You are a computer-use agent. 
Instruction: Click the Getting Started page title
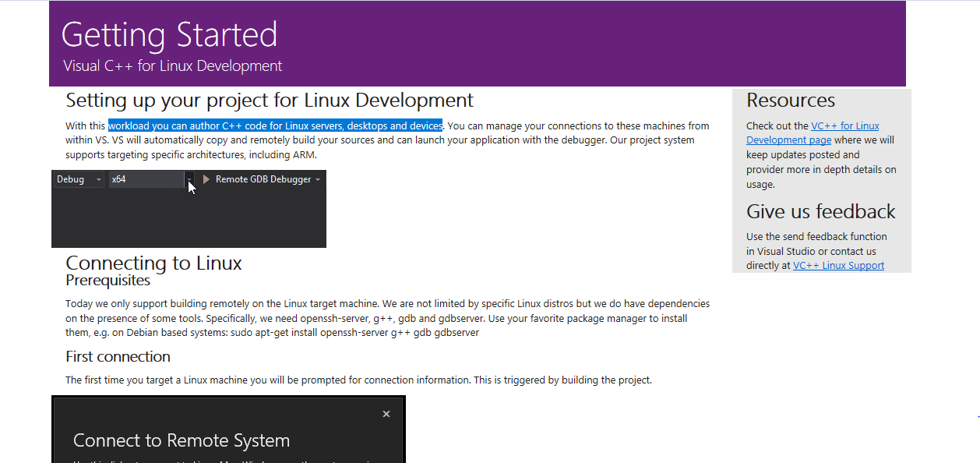[169, 34]
